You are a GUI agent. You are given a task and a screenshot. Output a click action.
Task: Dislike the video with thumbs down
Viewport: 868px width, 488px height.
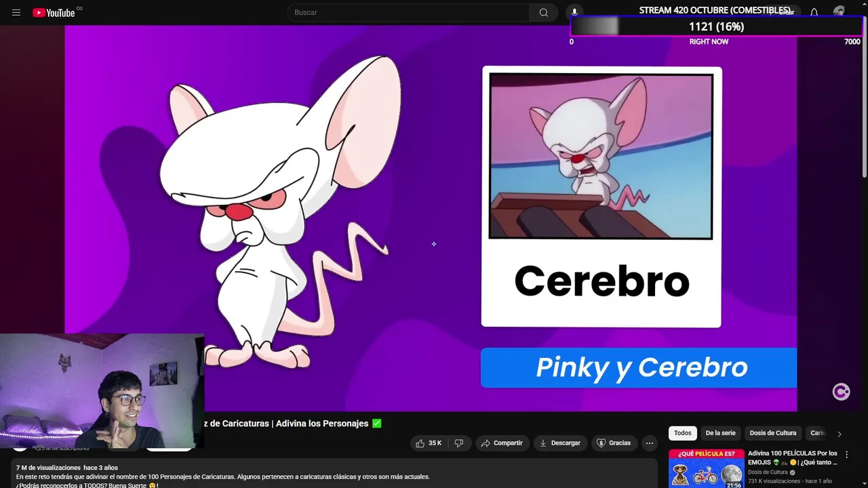click(x=459, y=443)
